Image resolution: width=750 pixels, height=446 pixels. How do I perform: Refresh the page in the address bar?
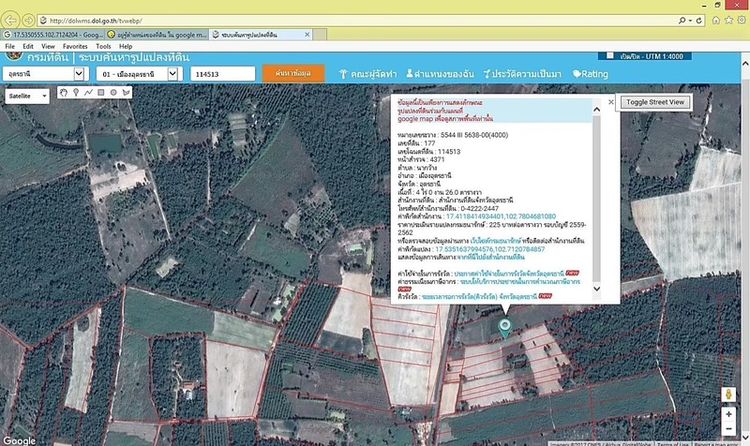pyautogui.click(x=699, y=21)
